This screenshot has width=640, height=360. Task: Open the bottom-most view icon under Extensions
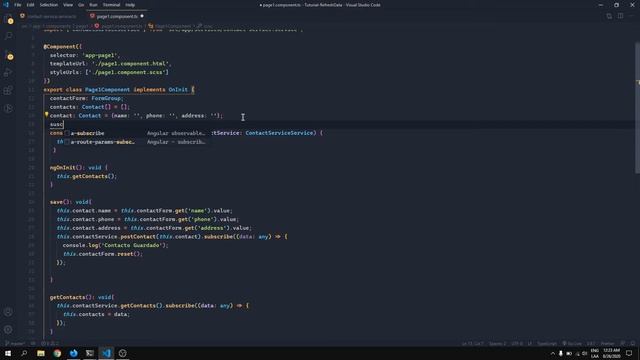(9, 109)
